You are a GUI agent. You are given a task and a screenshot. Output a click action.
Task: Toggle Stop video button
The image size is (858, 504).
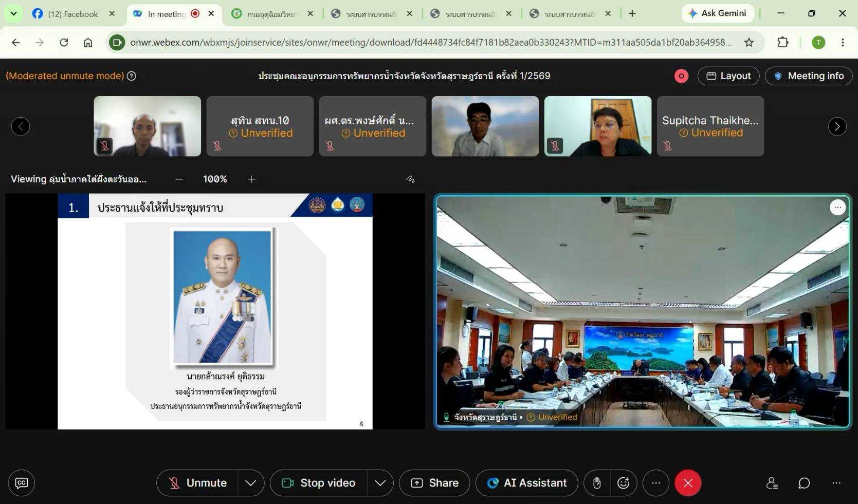319,483
